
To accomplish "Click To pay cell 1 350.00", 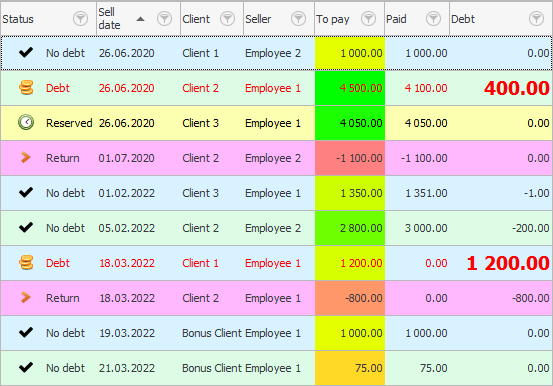I will pyautogui.click(x=350, y=193).
